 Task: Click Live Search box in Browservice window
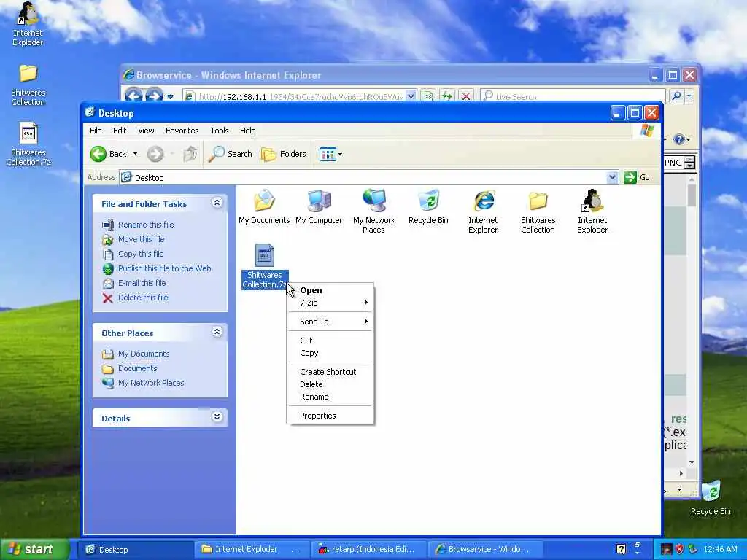pyautogui.click(x=573, y=96)
